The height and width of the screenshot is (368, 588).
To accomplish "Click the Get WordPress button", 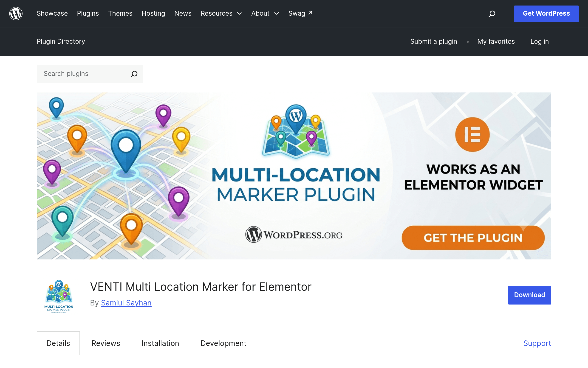I will tap(546, 14).
